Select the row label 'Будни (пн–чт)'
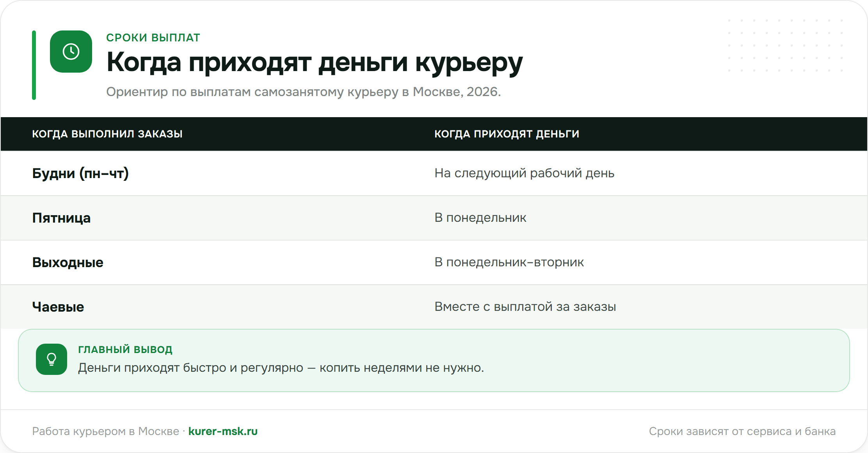 (80, 173)
